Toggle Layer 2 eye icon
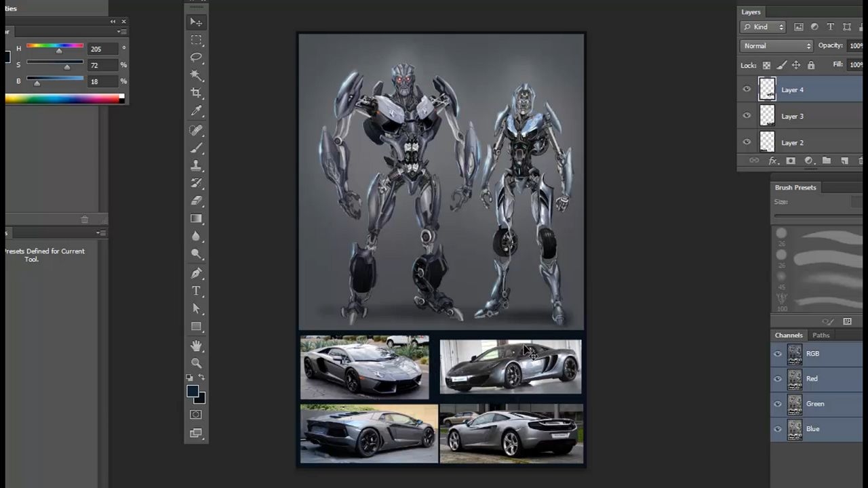Image resolution: width=868 pixels, height=488 pixels. [747, 142]
